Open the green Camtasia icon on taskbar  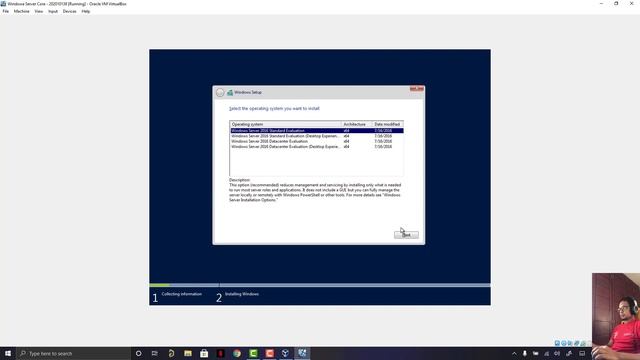coord(253,353)
